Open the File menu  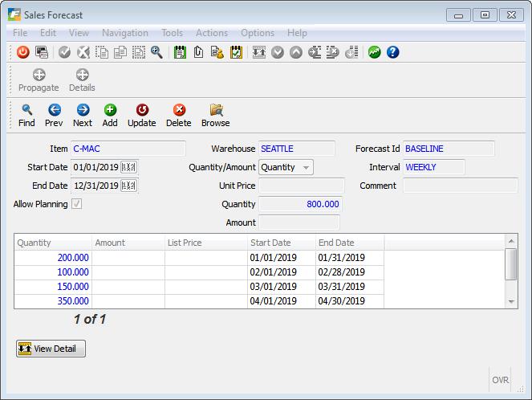(x=20, y=33)
